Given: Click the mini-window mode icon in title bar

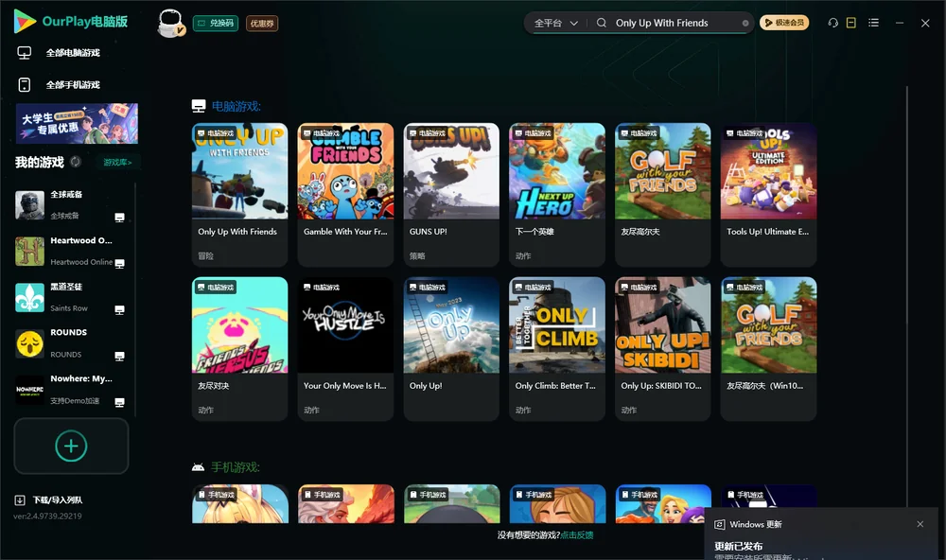Looking at the screenshot, I should 851,23.
